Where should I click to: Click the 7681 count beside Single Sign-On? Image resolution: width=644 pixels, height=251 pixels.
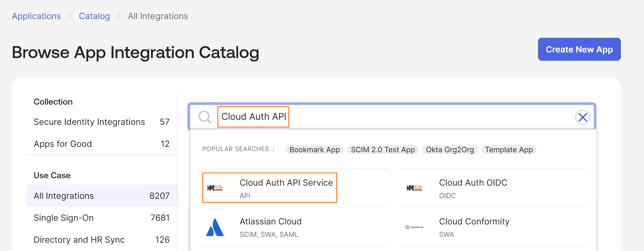(x=160, y=218)
